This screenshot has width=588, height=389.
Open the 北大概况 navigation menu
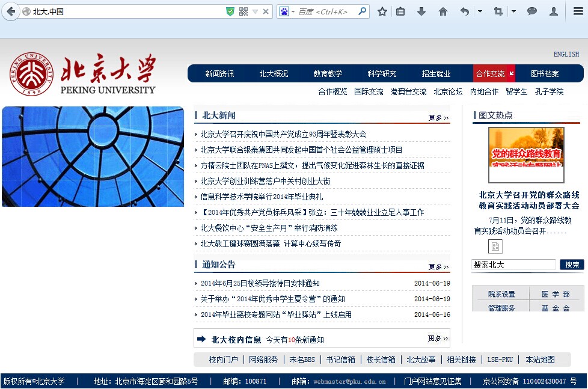(x=274, y=73)
